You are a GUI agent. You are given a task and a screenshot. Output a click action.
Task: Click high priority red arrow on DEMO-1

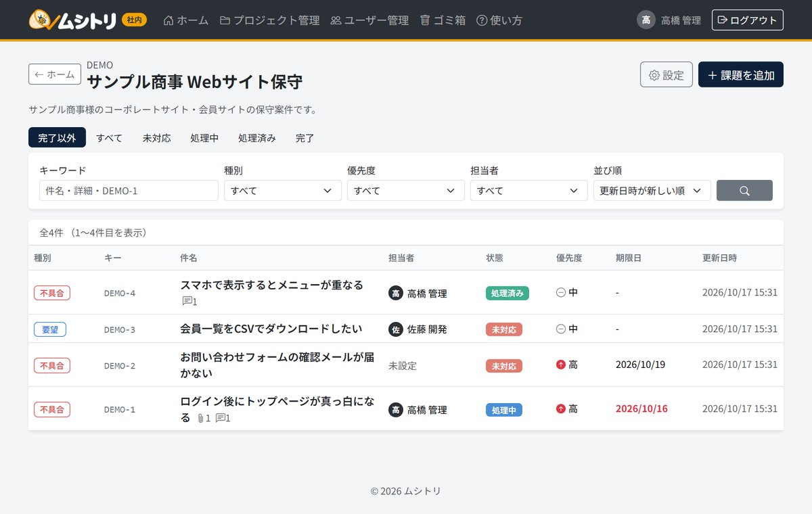point(560,408)
